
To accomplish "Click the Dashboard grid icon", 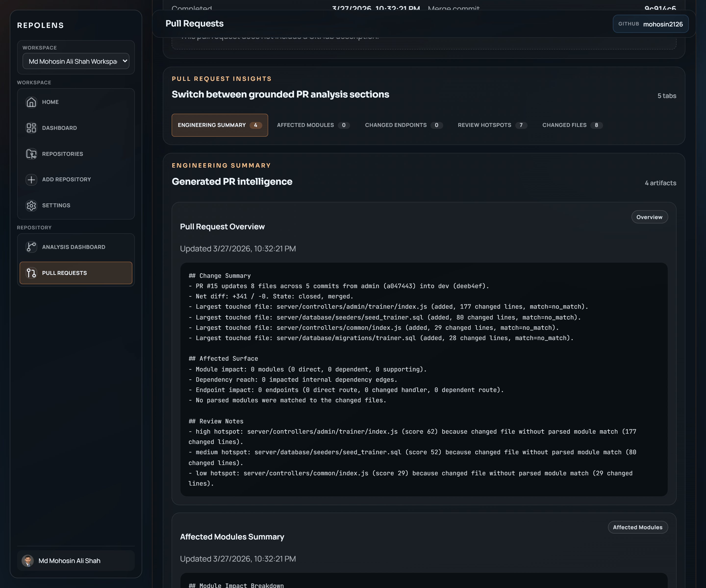I will tap(31, 128).
